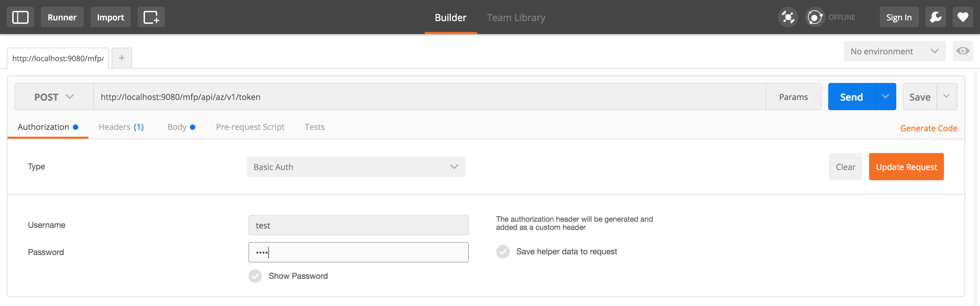Toggle Save helper data to request

coord(503,252)
